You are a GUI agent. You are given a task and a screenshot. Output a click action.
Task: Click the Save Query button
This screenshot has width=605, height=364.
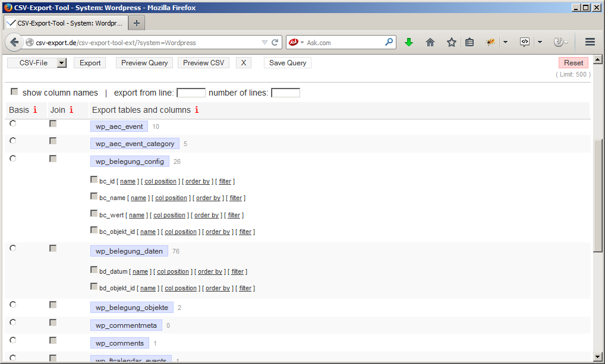288,63
